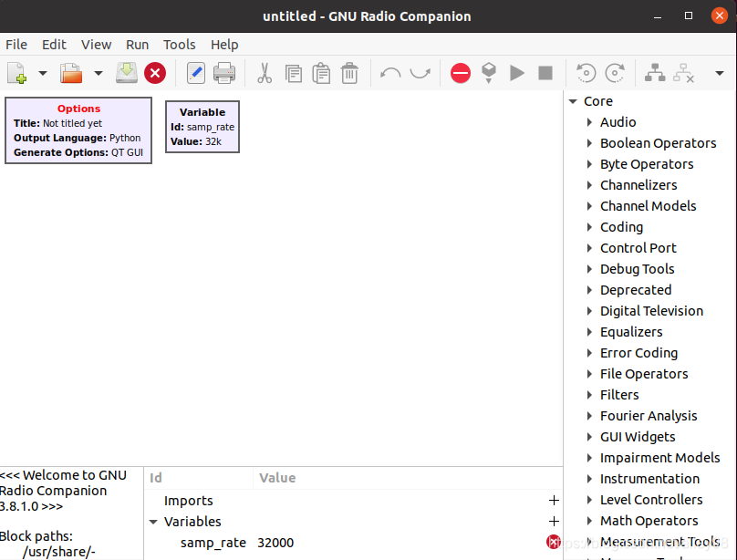The height and width of the screenshot is (560, 737).
Task: Select Instrumentation in block tree
Action: point(649,479)
